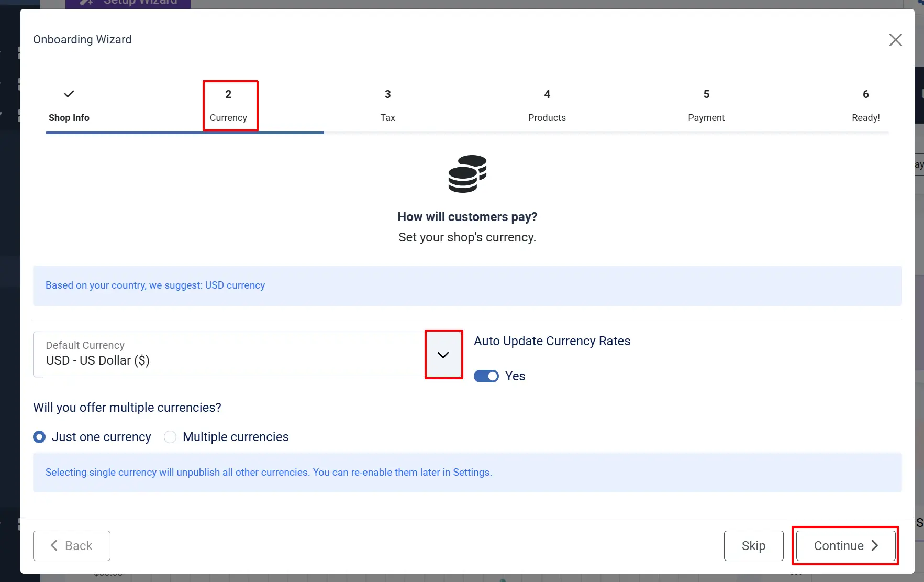Switch to the Payment step
The width and height of the screenshot is (924, 582).
706,106
